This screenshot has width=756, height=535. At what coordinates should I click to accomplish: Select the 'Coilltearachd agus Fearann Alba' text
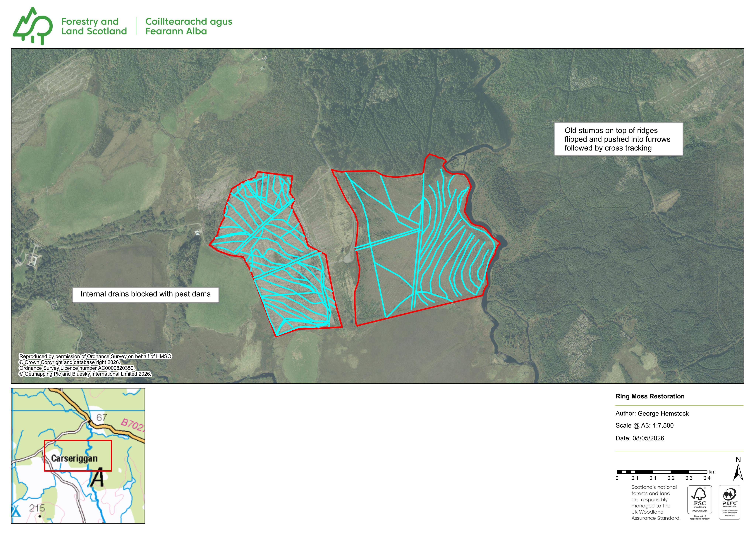(189, 26)
